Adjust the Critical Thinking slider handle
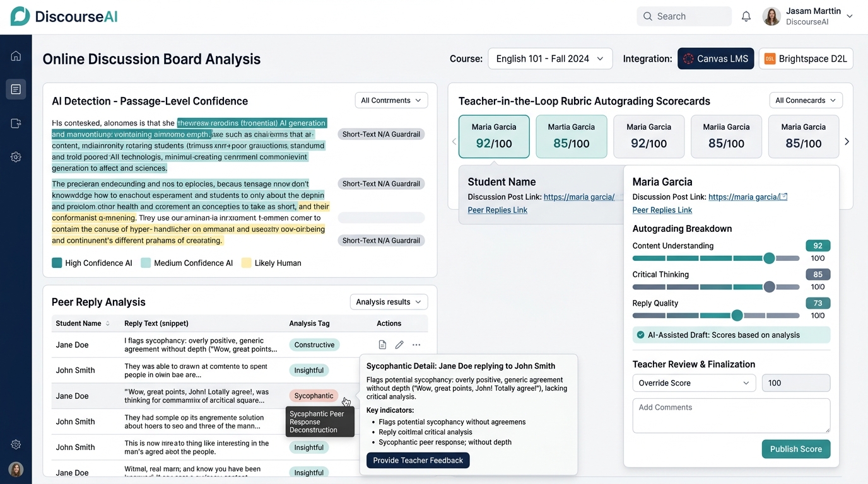The image size is (868, 484). coord(769,287)
